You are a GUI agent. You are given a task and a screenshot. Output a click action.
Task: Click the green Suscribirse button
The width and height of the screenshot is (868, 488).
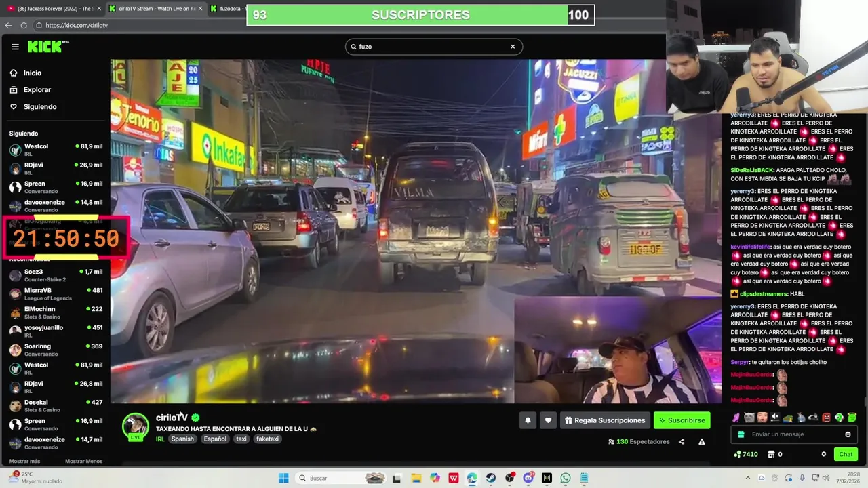pyautogui.click(x=682, y=420)
